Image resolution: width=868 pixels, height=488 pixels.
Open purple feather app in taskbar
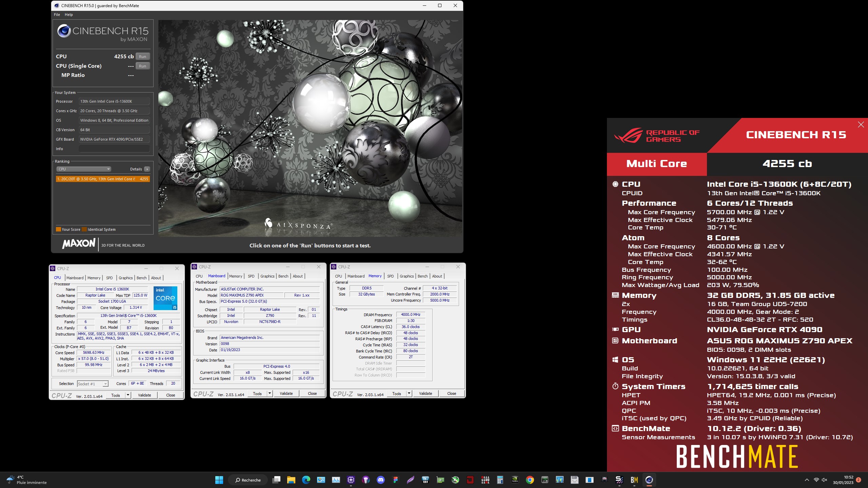[x=411, y=480]
